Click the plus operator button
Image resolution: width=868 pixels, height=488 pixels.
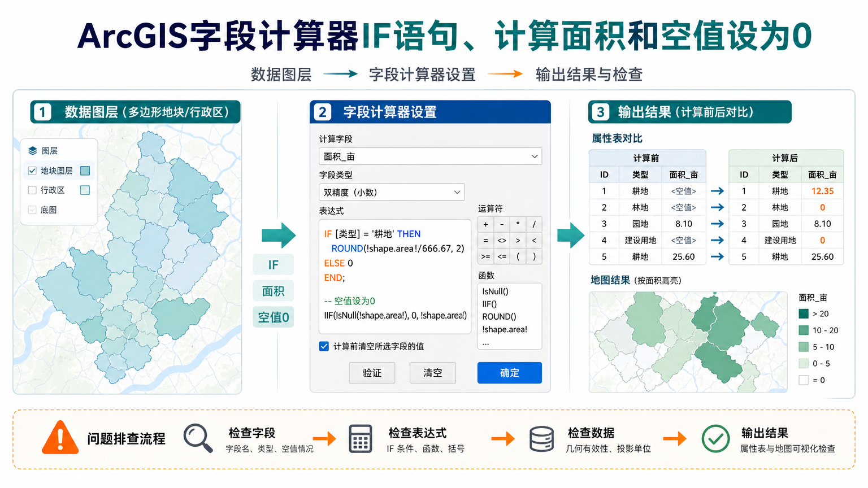point(485,224)
